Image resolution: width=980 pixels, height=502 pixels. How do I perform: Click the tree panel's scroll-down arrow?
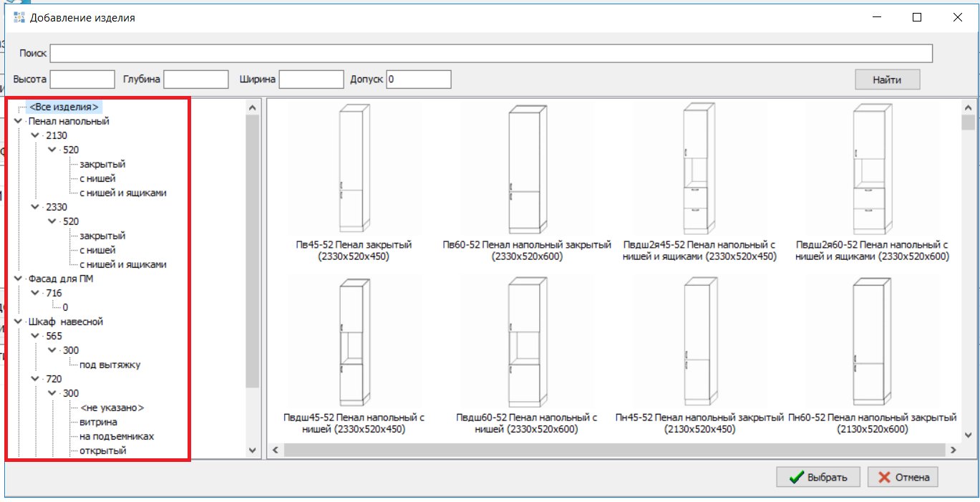pyautogui.click(x=252, y=450)
